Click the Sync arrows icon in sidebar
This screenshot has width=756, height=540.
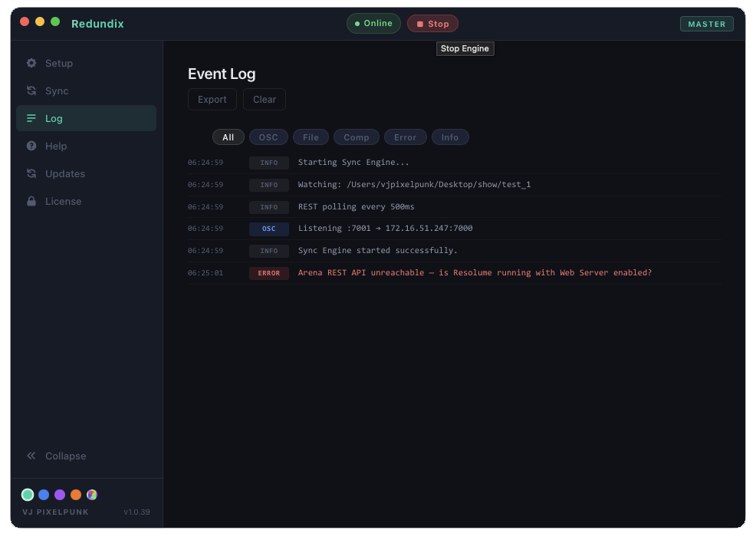[31, 91]
